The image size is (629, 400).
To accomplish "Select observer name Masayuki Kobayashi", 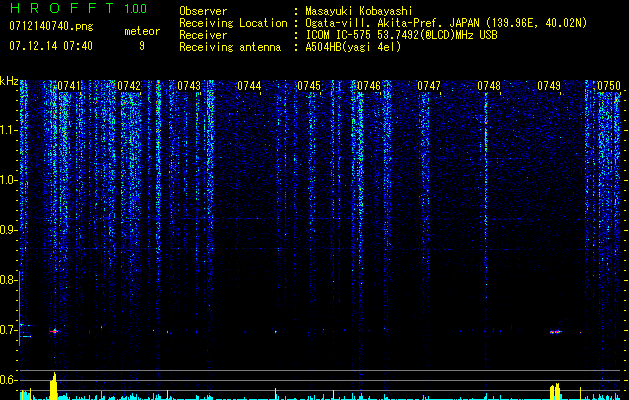I will (359, 11).
